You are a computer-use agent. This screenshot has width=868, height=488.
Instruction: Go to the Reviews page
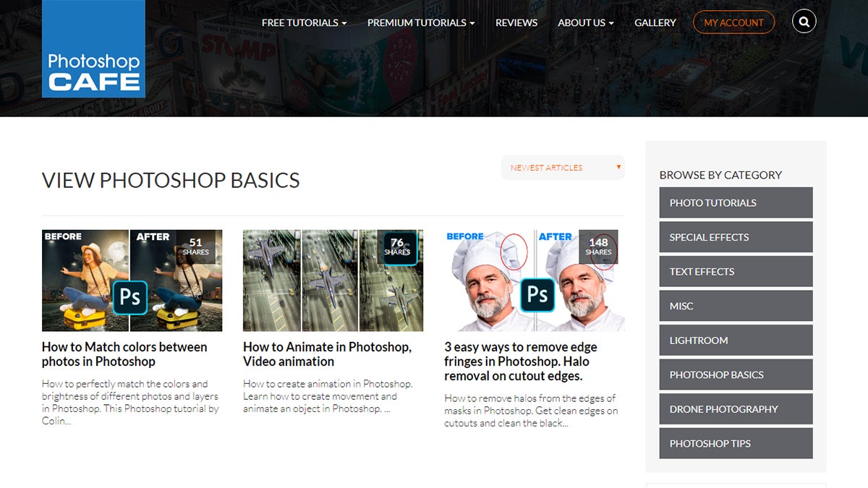[x=516, y=22]
